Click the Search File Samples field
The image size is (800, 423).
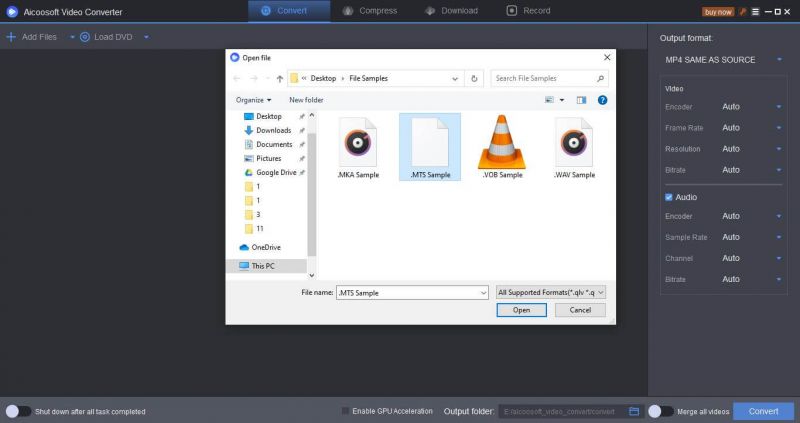tap(549, 78)
